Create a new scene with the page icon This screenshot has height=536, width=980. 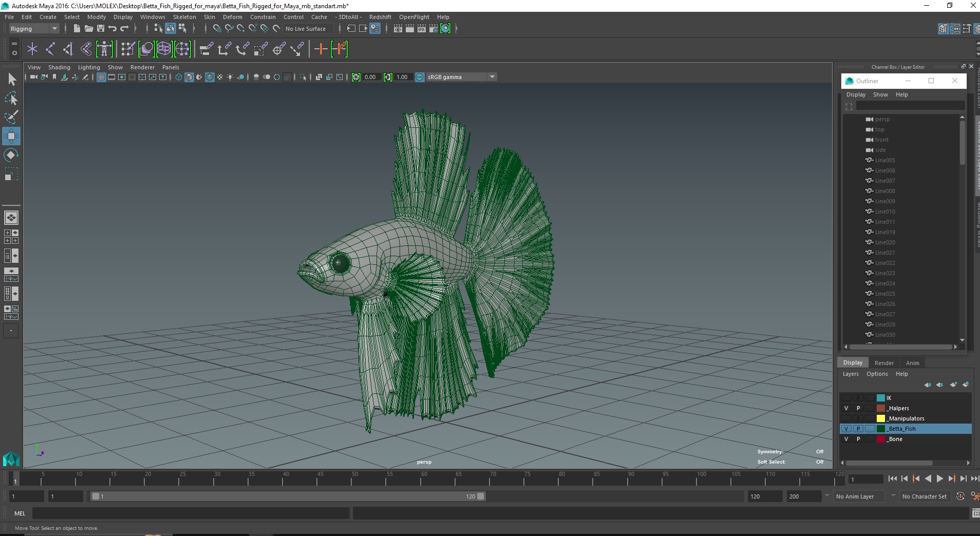click(x=77, y=29)
